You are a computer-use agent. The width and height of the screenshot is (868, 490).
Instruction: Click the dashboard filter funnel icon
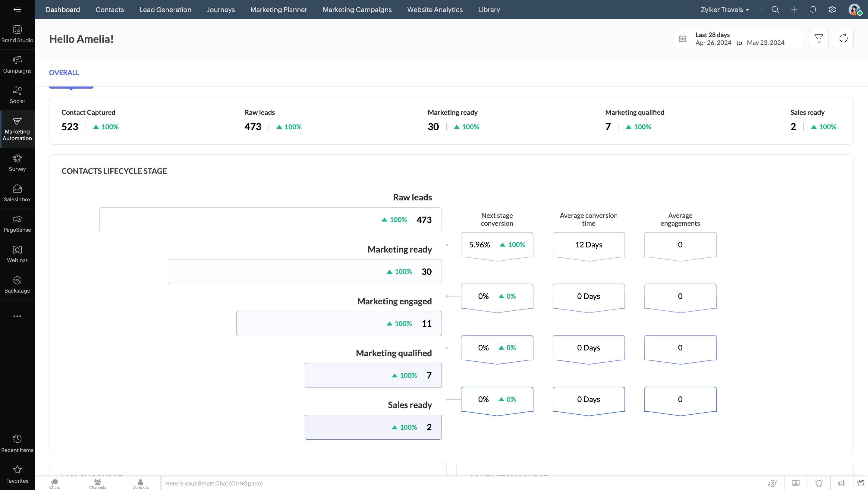(819, 39)
